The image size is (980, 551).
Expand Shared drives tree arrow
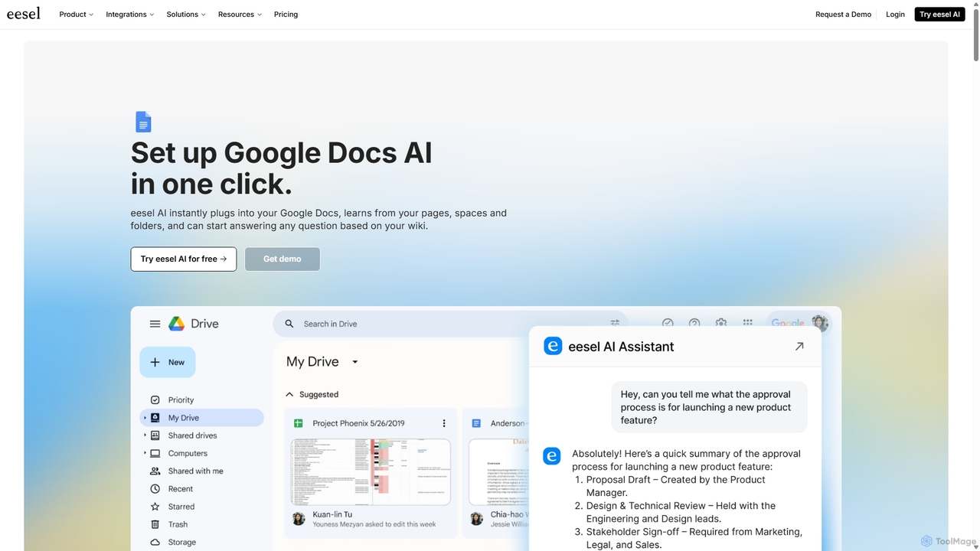click(x=145, y=435)
